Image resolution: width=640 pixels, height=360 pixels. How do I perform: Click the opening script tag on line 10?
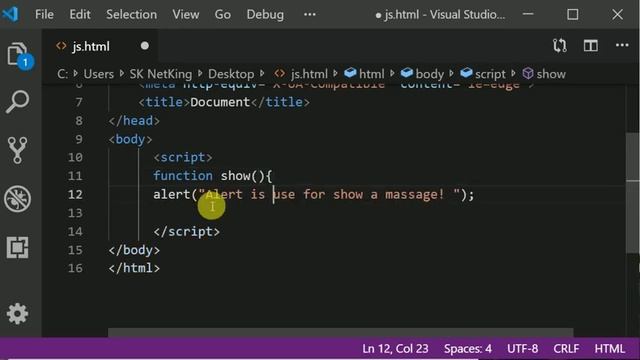(183, 157)
